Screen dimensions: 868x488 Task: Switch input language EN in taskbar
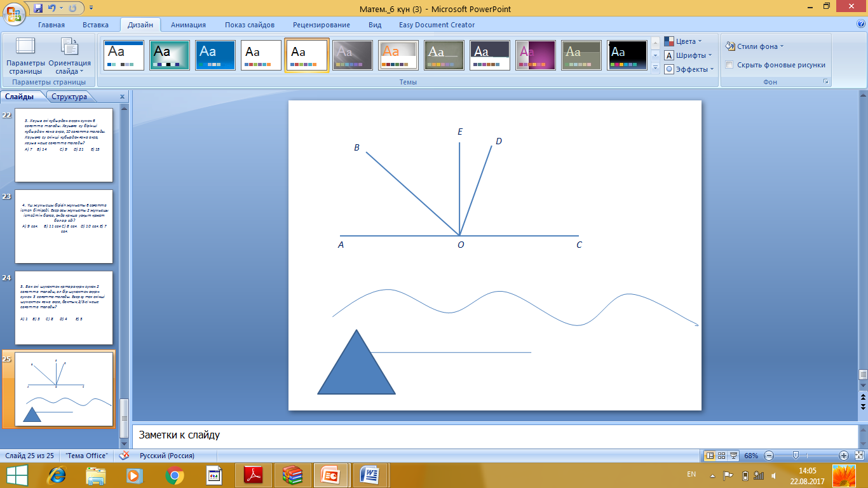tap(691, 475)
